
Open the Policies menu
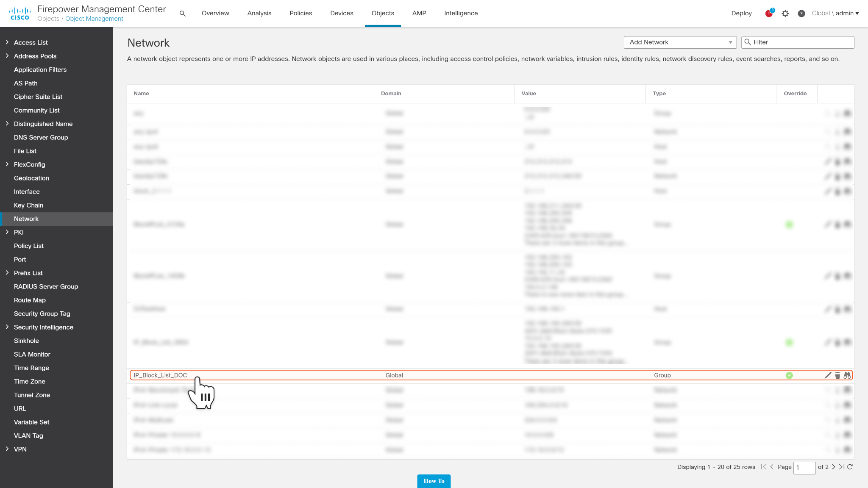point(300,14)
